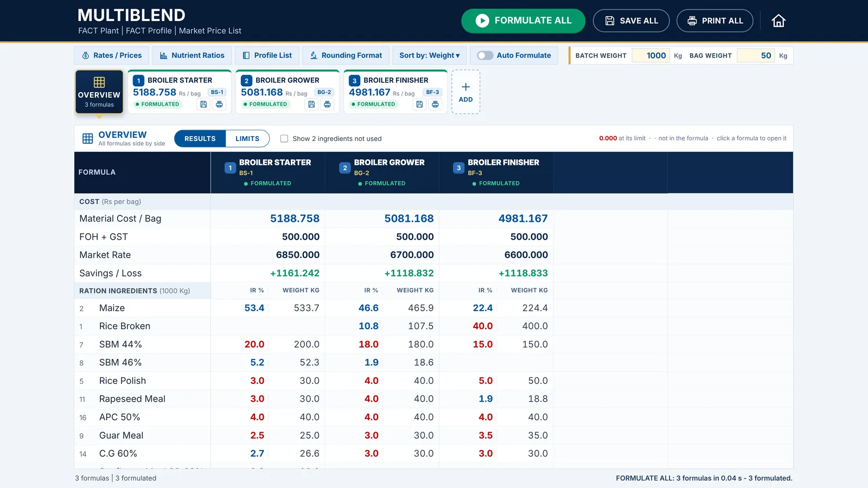
Task: Select the Guar Meal row label
Action: pyautogui.click(x=121, y=435)
